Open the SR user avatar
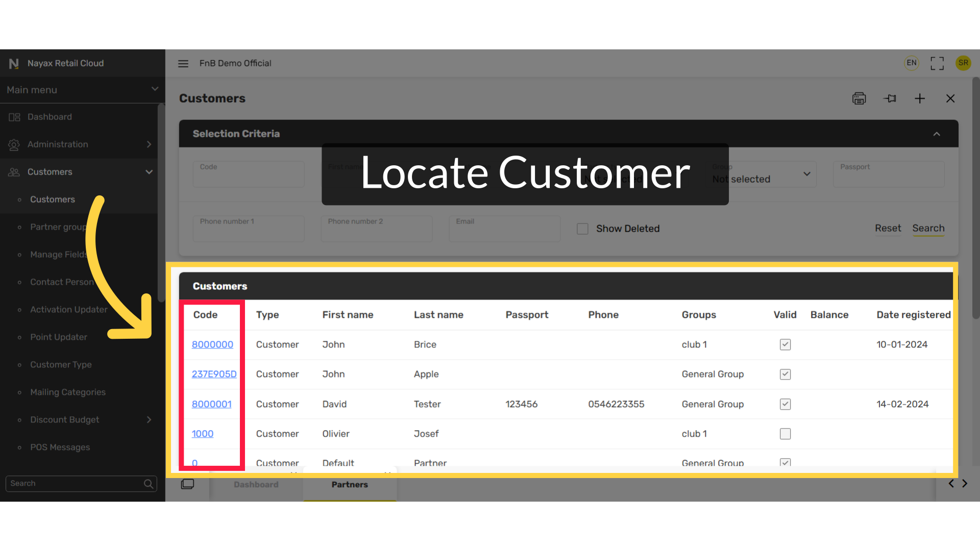 click(963, 63)
